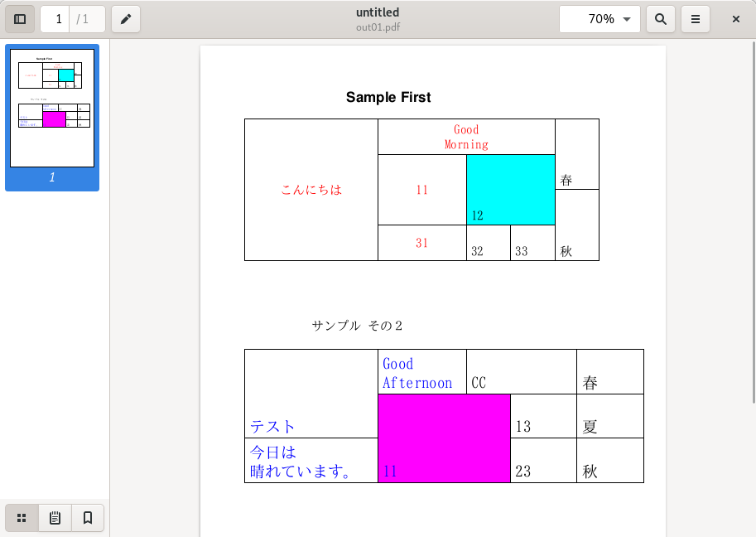Select the page 1 thumbnail
The image size is (756, 537).
(52, 107)
